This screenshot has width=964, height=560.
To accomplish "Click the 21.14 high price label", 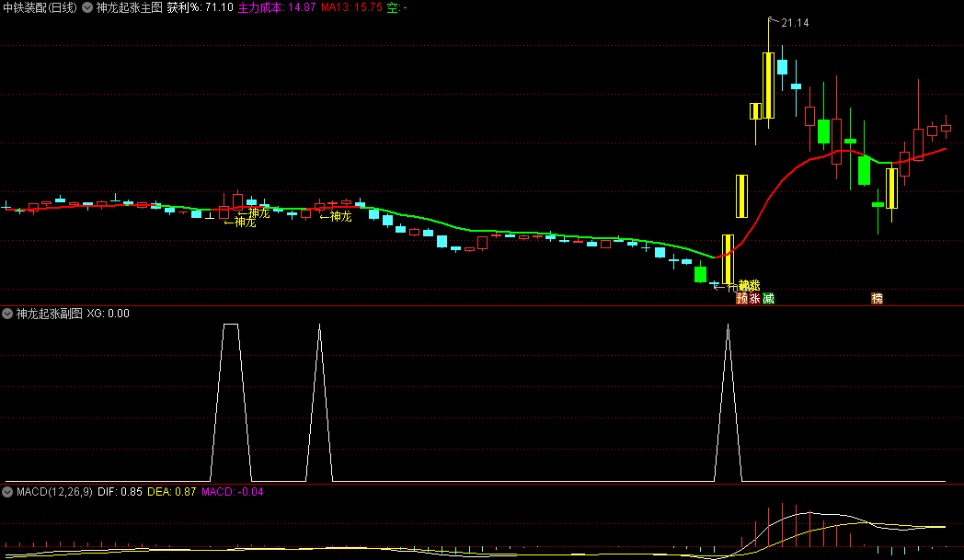I will pos(795,23).
